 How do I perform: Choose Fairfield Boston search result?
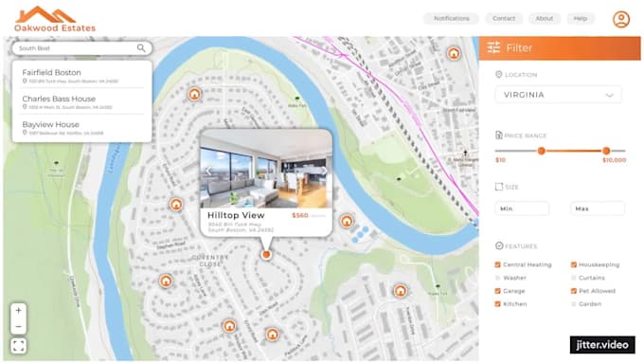pos(82,76)
